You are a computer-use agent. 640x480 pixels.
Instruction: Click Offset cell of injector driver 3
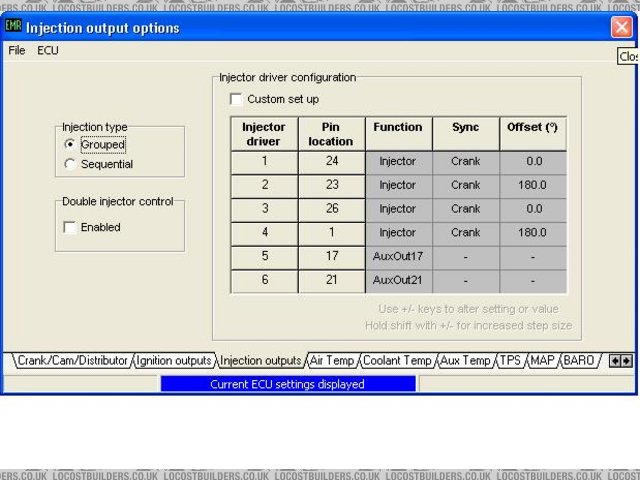click(533, 210)
